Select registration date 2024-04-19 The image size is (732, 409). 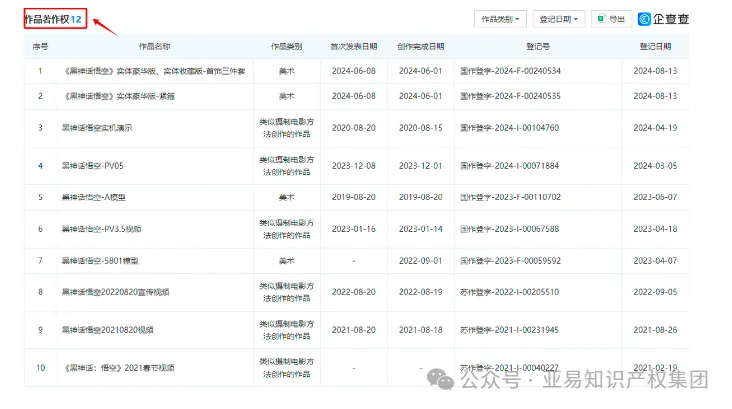pos(655,128)
